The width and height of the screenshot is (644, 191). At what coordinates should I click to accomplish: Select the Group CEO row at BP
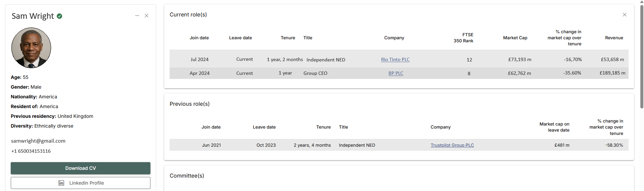(x=315, y=73)
